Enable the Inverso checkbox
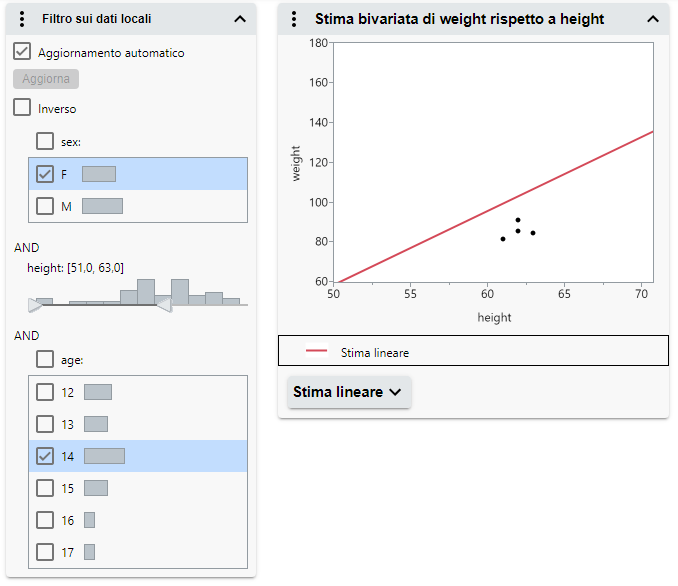This screenshot has width=678, height=586. 22,108
